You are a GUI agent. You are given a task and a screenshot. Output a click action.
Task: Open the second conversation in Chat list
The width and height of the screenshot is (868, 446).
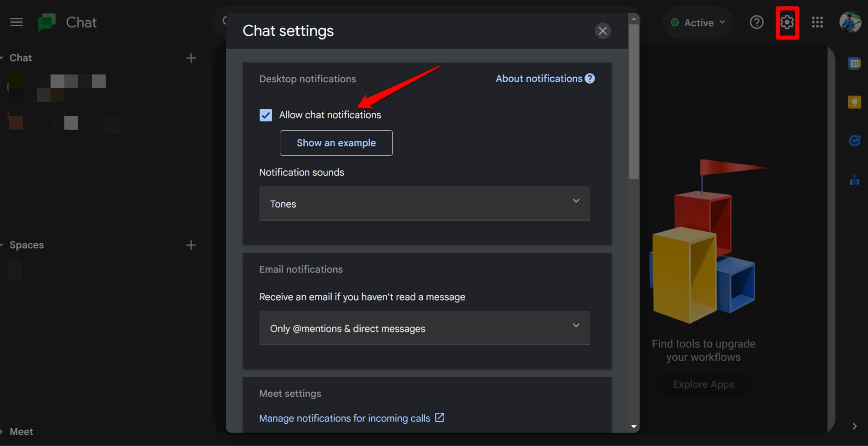click(x=85, y=123)
